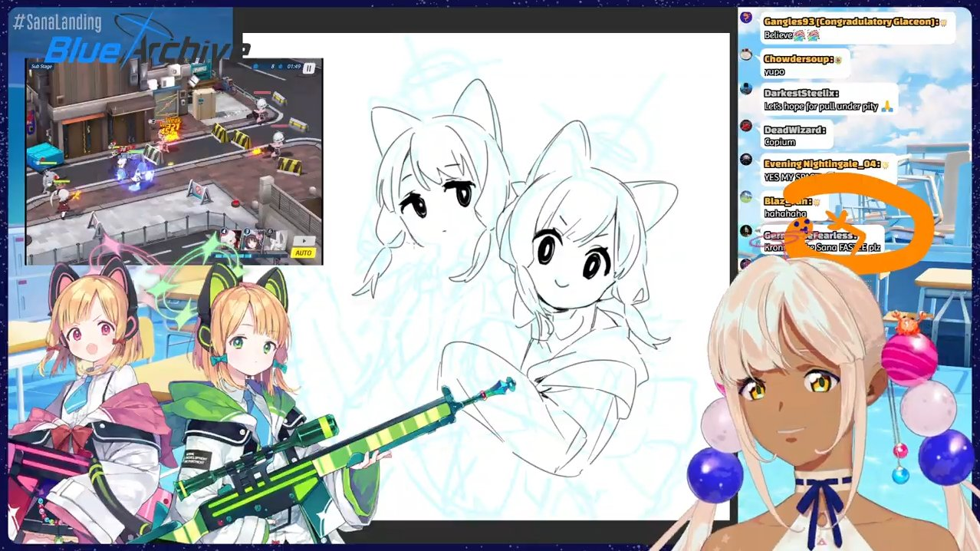Activate the cost 6 skill card
Viewport: 980px width, 551px height.
[x=275, y=240]
